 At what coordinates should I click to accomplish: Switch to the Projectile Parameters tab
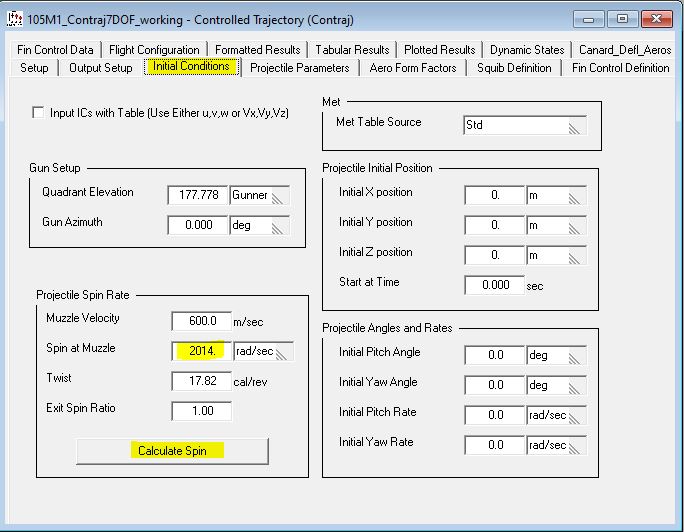299,68
